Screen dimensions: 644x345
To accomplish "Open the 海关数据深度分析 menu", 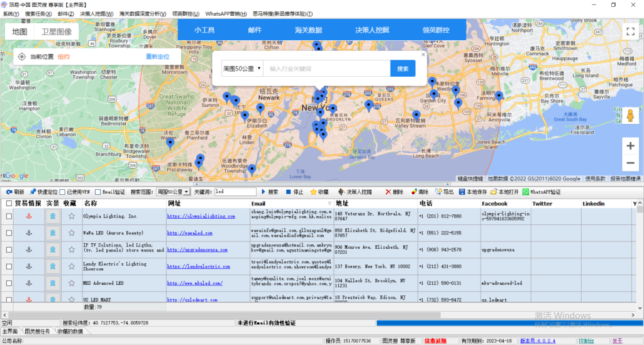I will coord(142,13).
